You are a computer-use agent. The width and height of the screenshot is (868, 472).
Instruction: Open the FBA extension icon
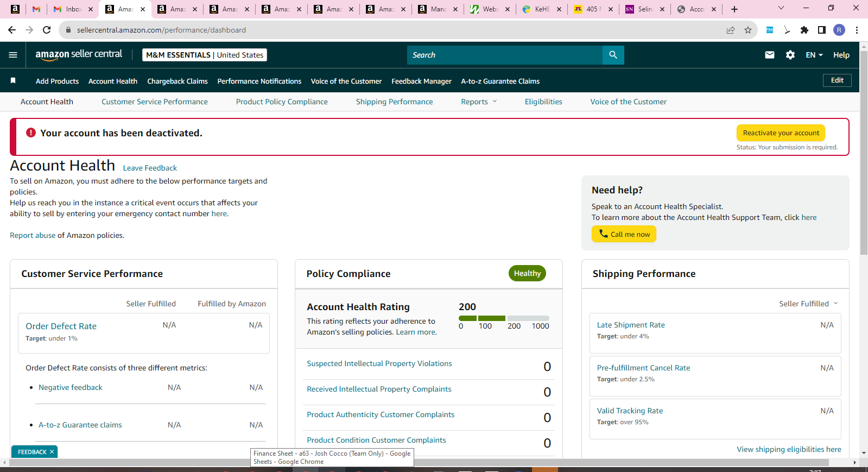[x=770, y=30]
